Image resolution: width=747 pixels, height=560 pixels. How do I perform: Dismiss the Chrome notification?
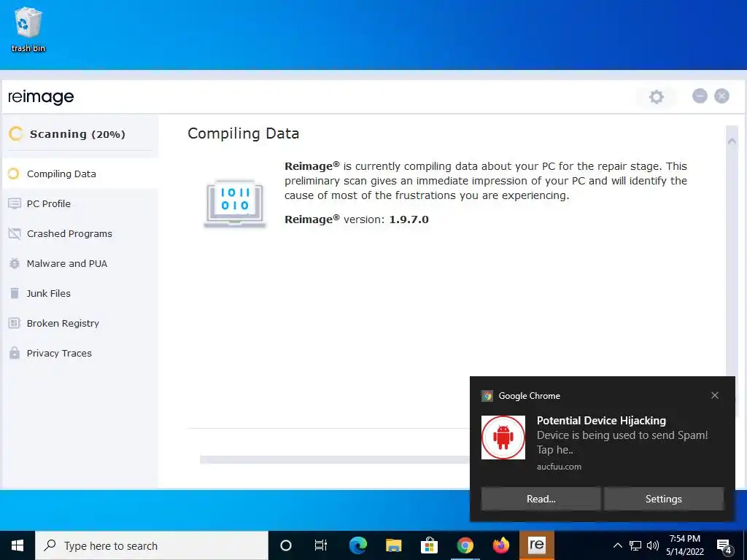(x=715, y=395)
